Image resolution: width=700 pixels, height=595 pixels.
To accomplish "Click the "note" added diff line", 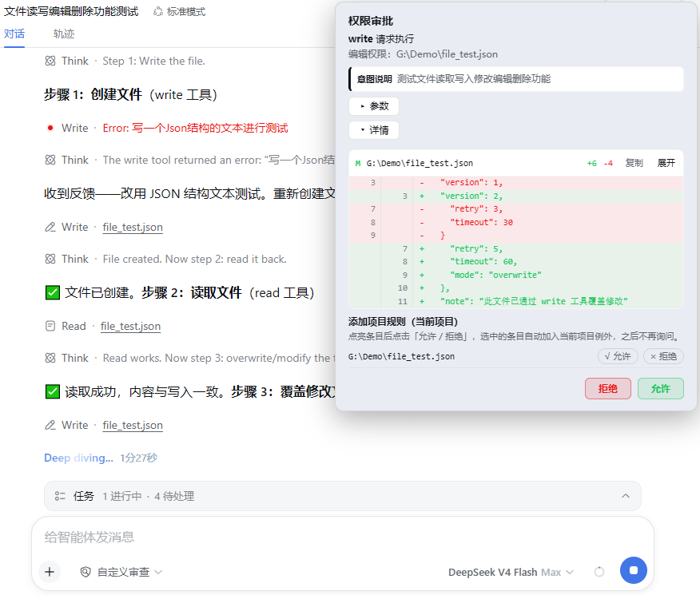I will [516, 301].
